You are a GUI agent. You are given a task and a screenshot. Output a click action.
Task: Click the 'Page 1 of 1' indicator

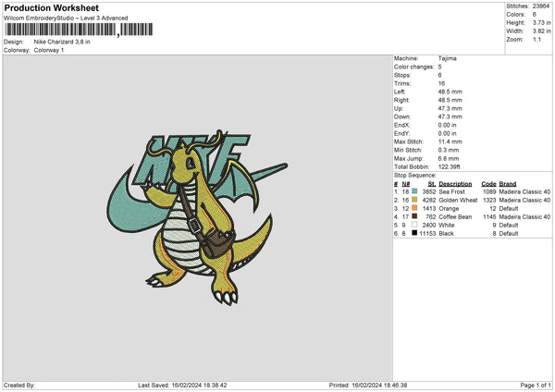[x=536, y=385]
